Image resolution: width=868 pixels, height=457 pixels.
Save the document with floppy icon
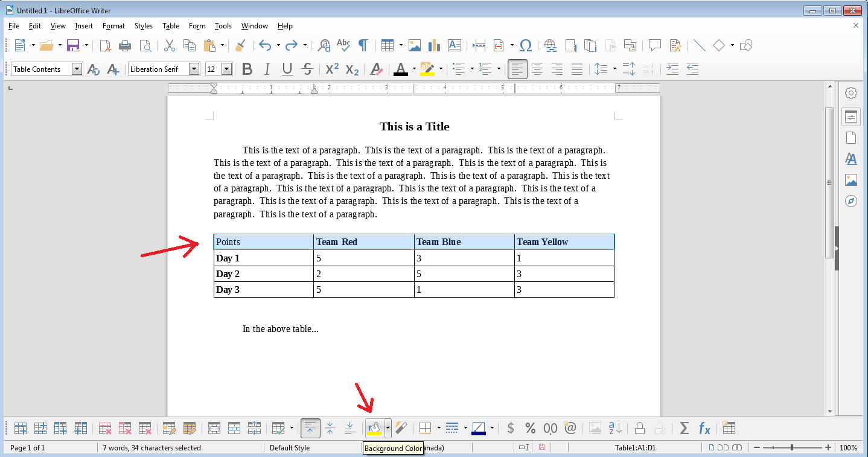[x=73, y=45]
